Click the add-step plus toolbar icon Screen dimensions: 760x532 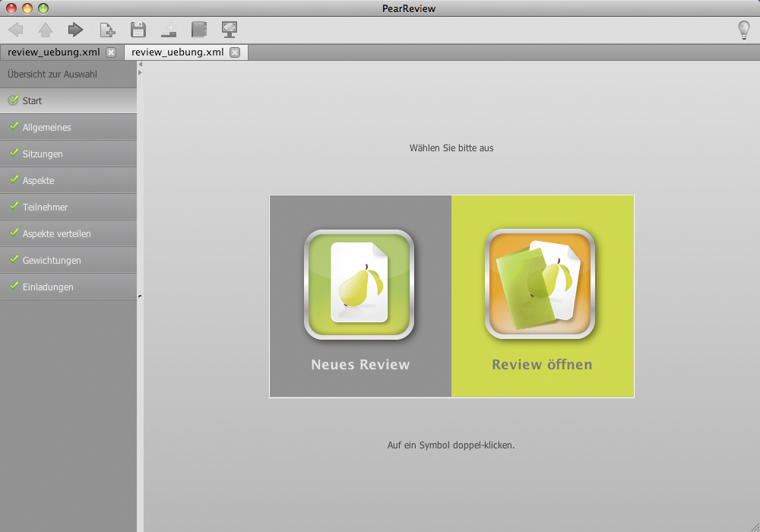click(169, 30)
